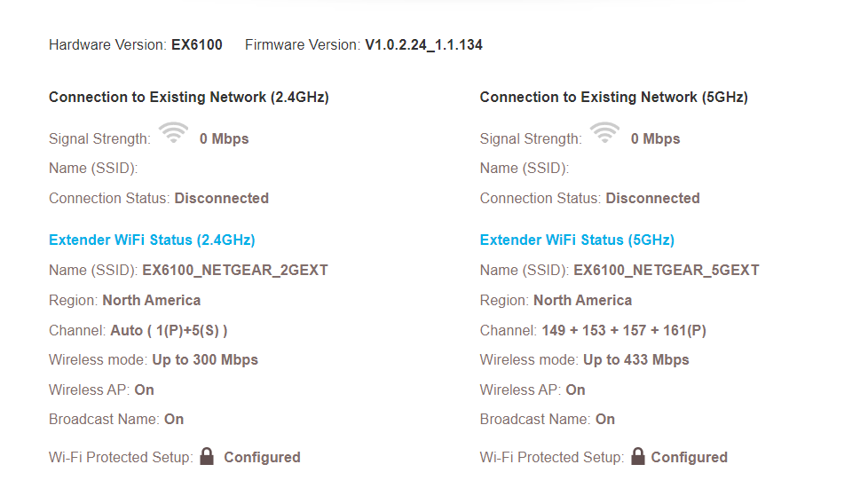Screen dimensions: 868x488
Task: Select the EX6100_NETGEAR_5GEXT SSID name
Action: tap(667, 270)
